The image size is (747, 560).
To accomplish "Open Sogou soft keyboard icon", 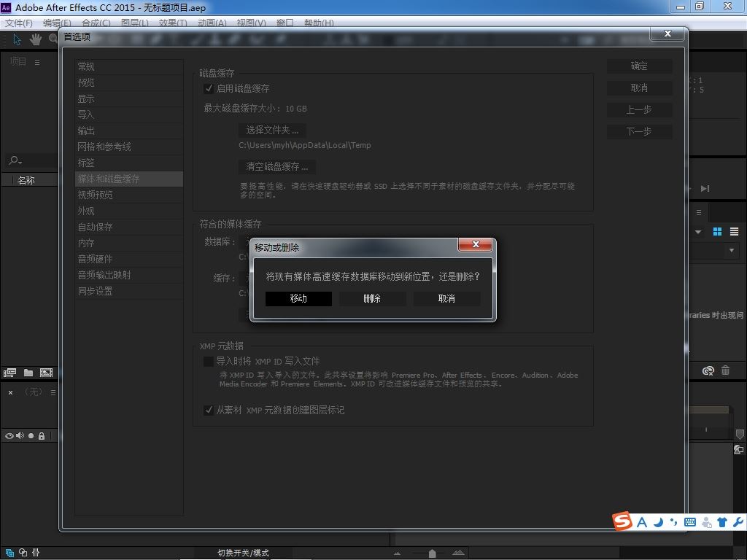I will [690, 522].
